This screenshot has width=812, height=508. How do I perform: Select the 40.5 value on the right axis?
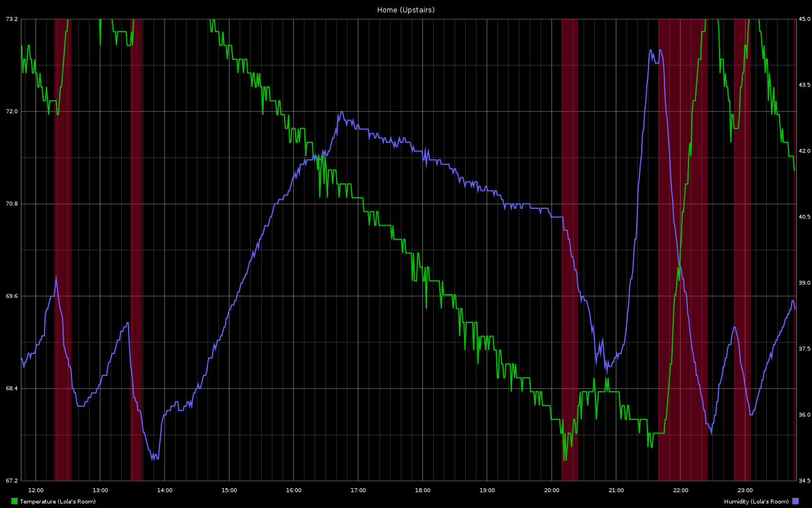tap(804, 217)
